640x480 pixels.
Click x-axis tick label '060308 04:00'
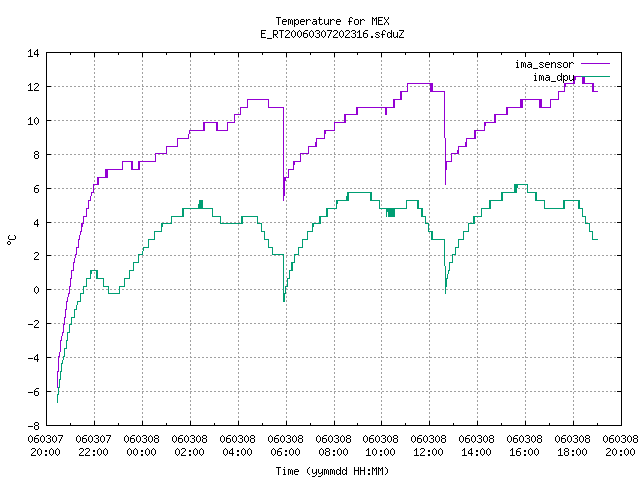pyautogui.click(x=237, y=446)
